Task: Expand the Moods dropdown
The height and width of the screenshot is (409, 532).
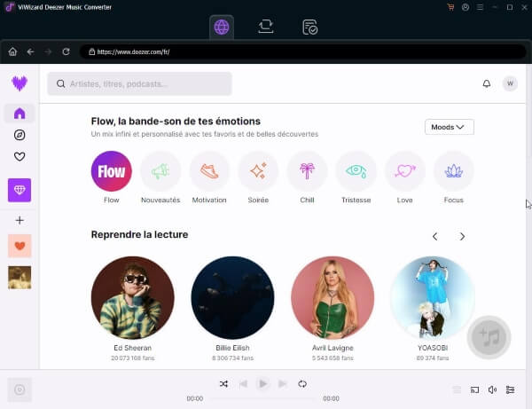Action: tap(449, 127)
